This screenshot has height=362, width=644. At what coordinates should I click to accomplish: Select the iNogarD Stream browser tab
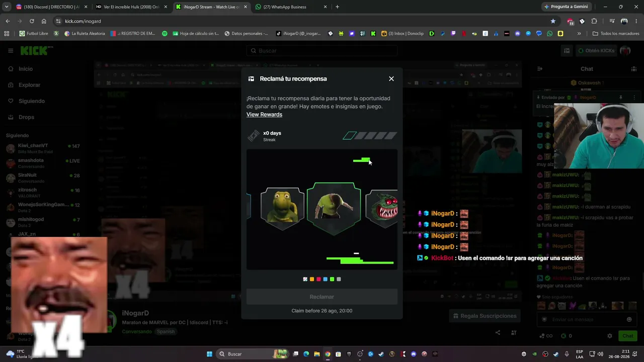pos(211,7)
